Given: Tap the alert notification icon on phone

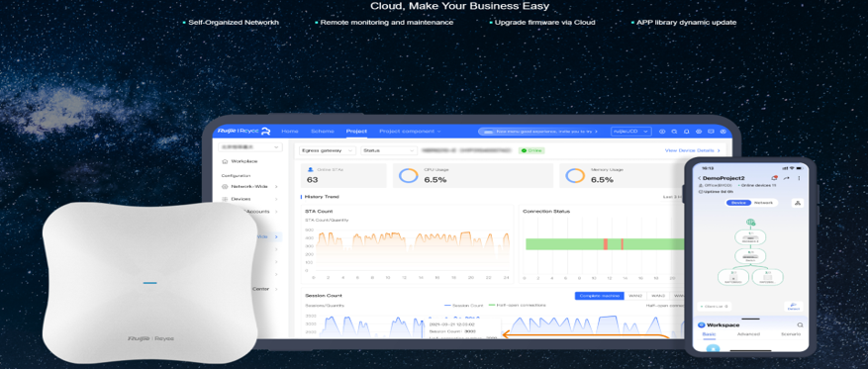Looking at the screenshot, I should [774, 178].
